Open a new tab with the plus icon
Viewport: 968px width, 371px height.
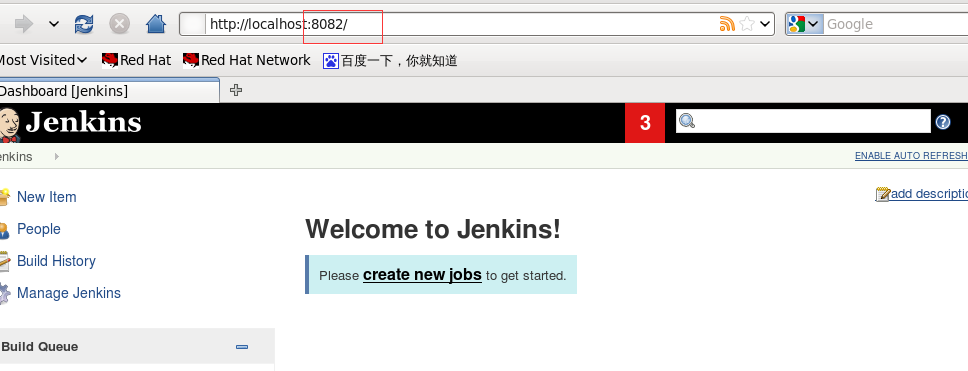click(x=236, y=90)
